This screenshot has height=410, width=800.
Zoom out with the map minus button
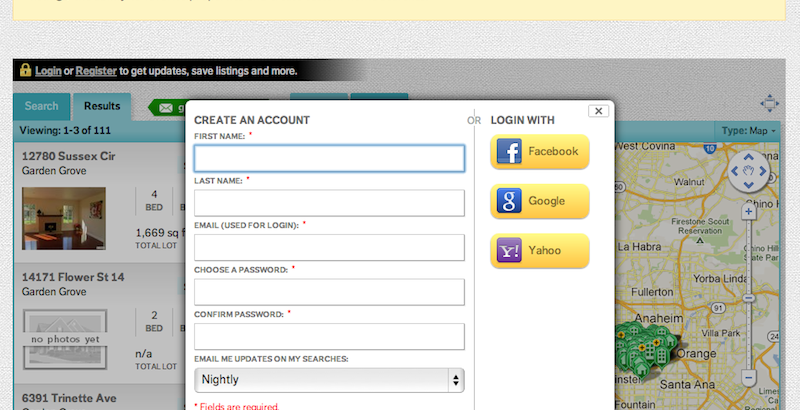pos(748,378)
